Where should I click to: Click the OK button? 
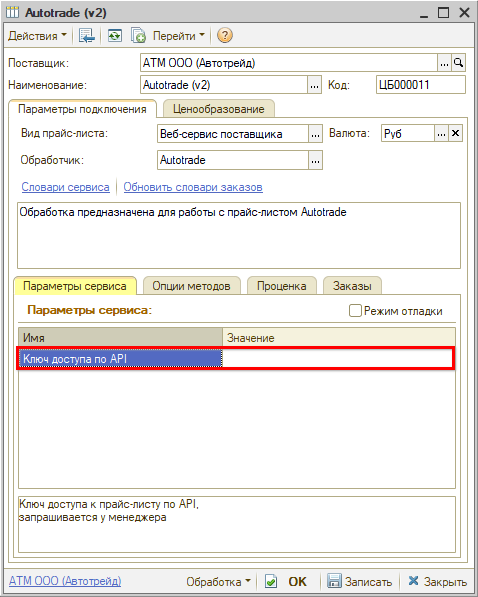[297, 582]
